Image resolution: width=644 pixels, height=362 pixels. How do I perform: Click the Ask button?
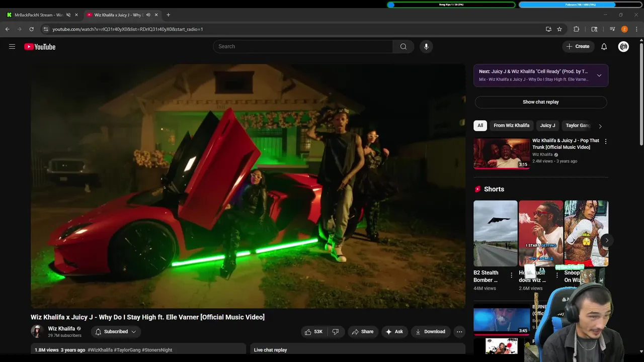pos(394,331)
